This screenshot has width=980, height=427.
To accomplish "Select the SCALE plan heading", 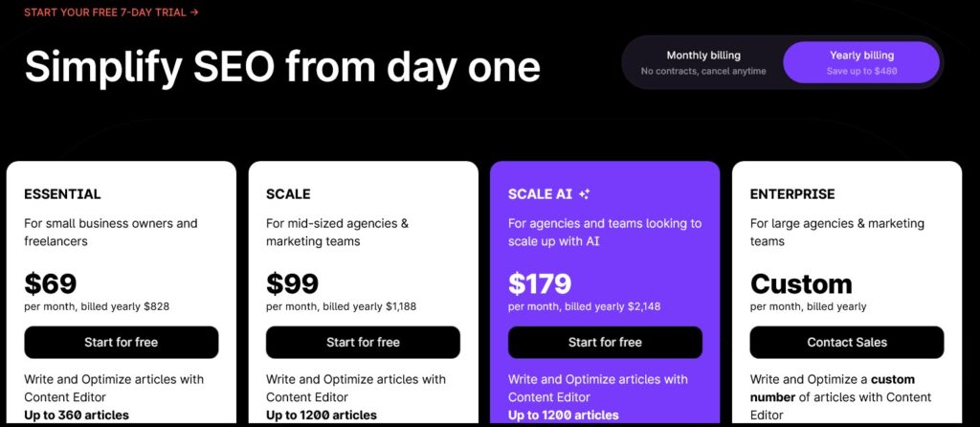I will click(x=288, y=194).
